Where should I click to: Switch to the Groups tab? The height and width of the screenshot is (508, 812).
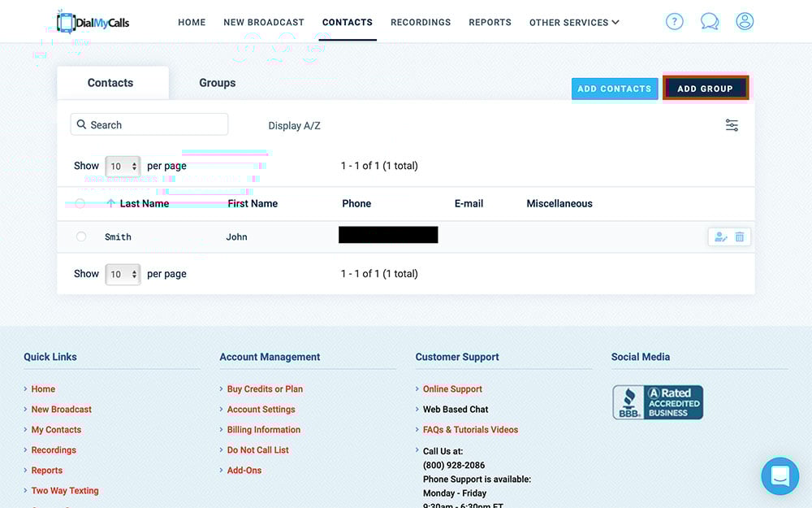(x=217, y=83)
